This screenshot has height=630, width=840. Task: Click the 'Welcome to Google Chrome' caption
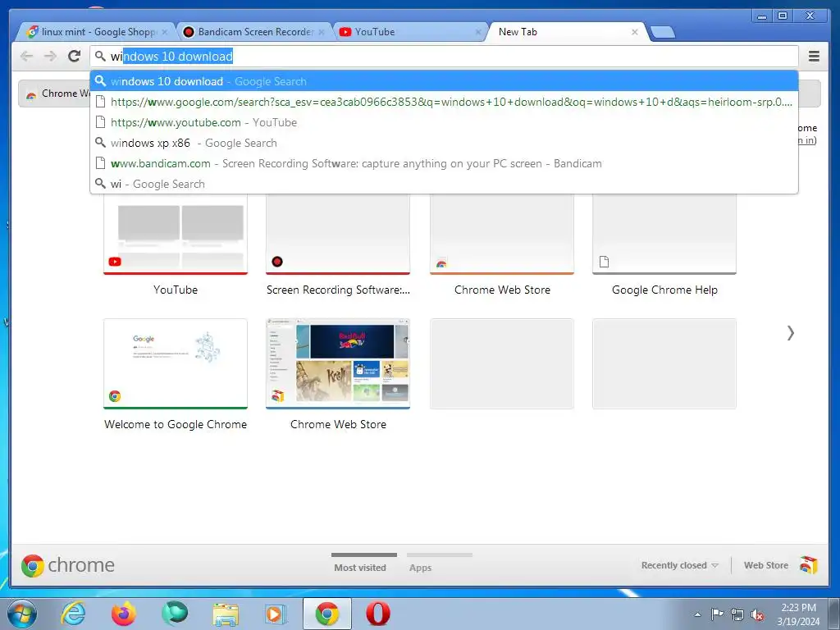tap(176, 424)
